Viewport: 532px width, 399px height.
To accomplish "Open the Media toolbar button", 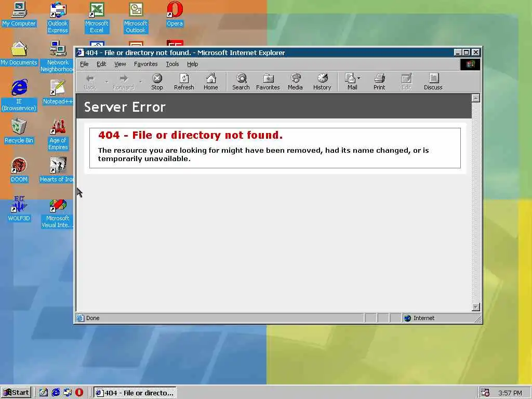I will pos(295,82).
